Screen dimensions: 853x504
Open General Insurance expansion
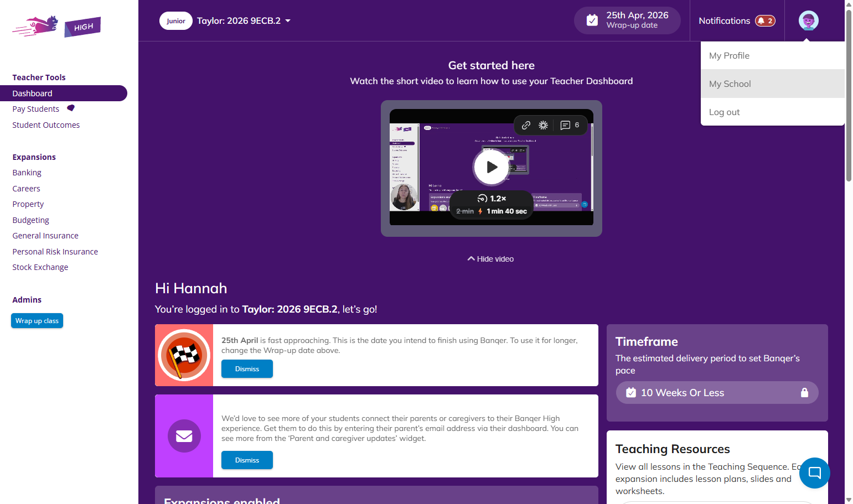click(45, 236)
